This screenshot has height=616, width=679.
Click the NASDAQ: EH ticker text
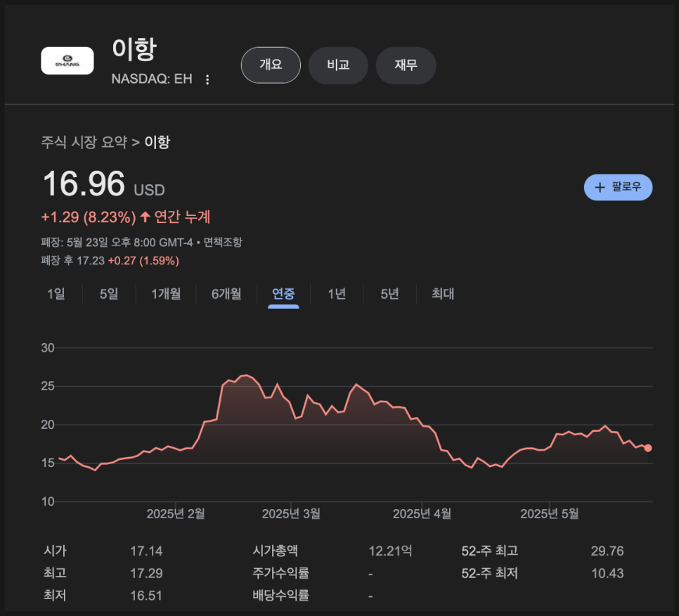(152, 79)
